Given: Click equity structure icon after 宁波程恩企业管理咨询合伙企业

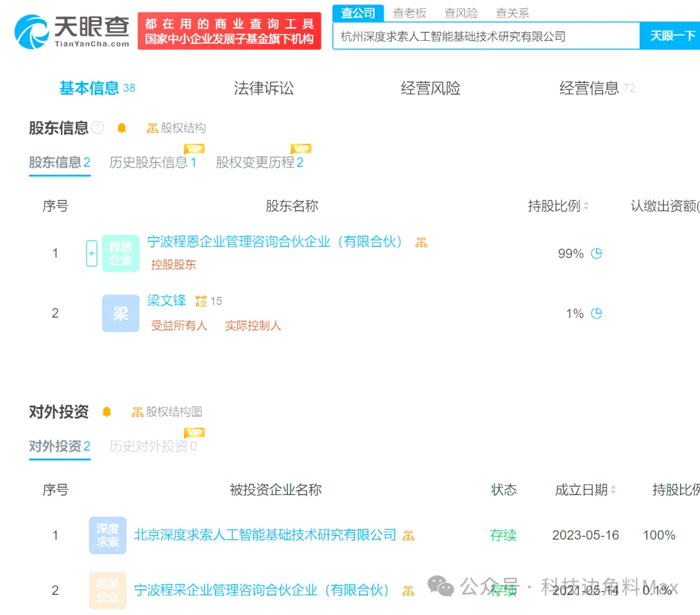Looking at the screenshot, I should 421,242.
